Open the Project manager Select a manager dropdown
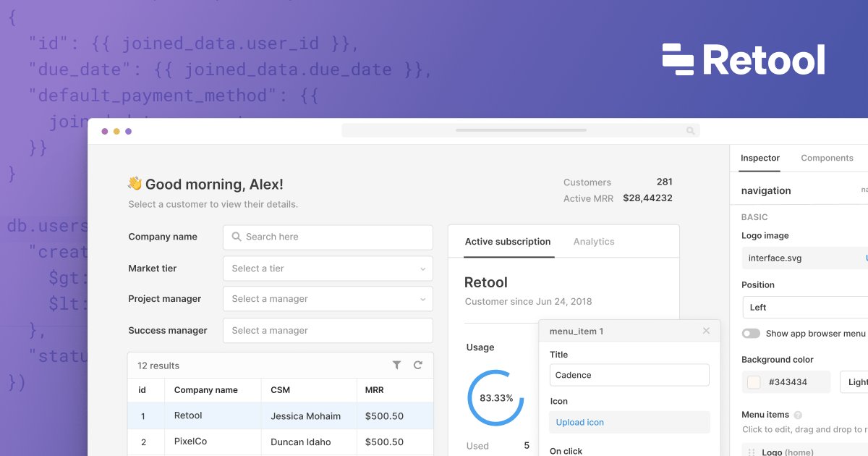The height and width of the screenshot is (456, 868). coord(327,298)
